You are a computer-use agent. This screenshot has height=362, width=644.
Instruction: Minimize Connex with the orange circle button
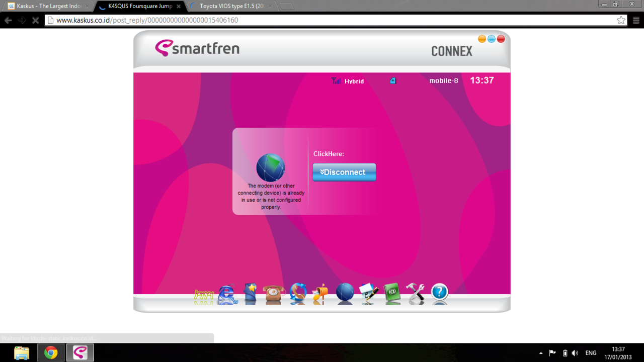[482, 39]
